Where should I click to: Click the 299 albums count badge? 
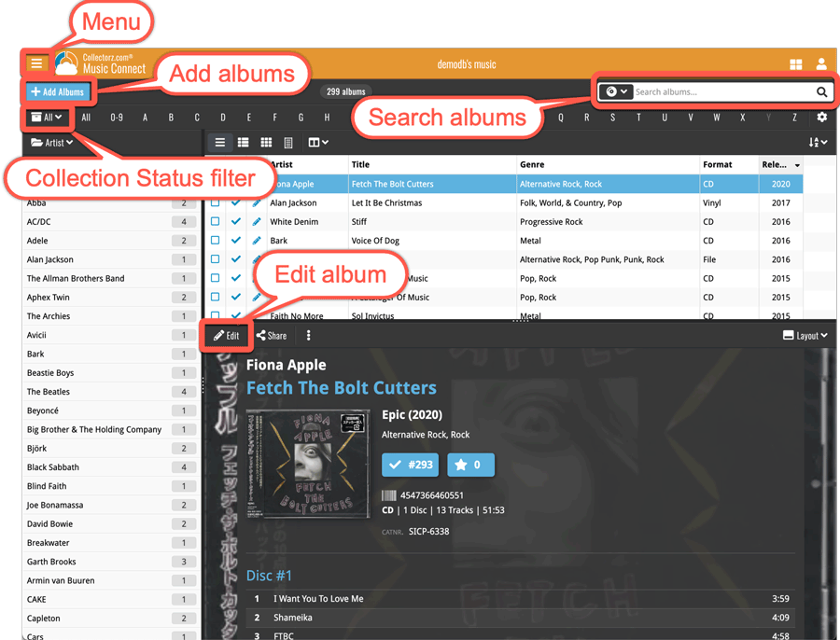tap(346, 92)
